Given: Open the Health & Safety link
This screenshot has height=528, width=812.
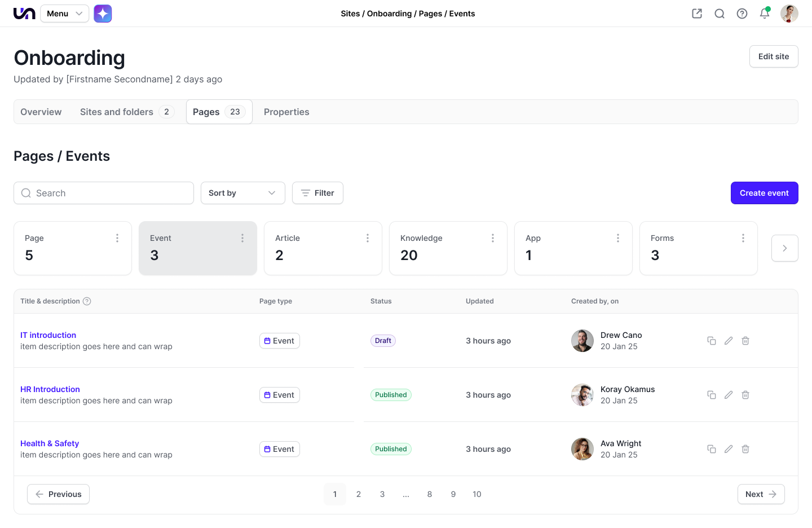Looking at the screenshot, I should click(x=50, y=443).
